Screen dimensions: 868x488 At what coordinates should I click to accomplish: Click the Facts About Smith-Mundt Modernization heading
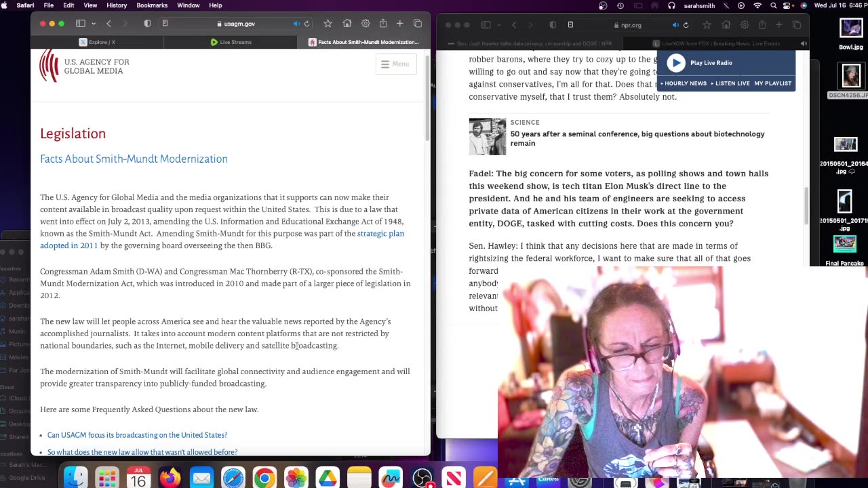(134, 159)
